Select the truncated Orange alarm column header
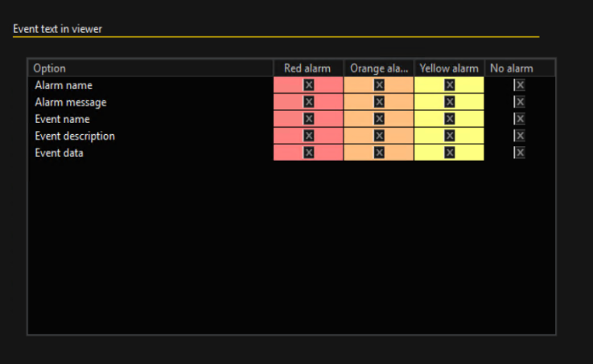 (378, 68)
